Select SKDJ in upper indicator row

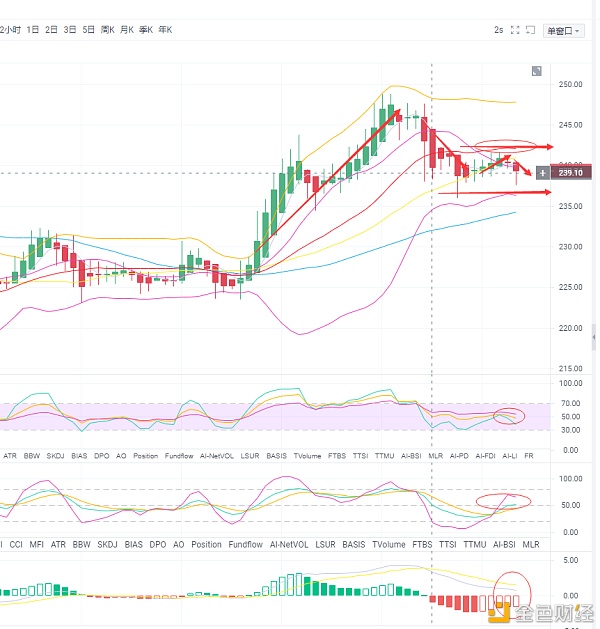coord(55,456)
